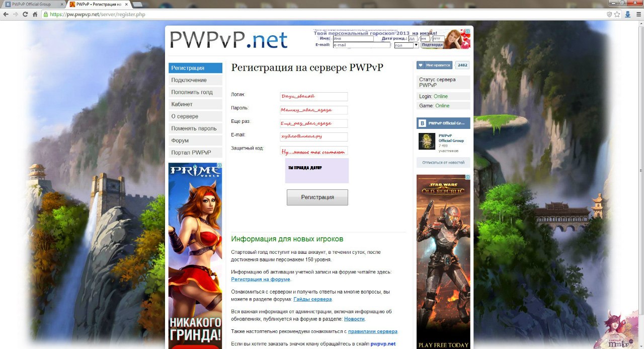
Task: Reload the page with the refresh icon
Action: pos(25,14)
